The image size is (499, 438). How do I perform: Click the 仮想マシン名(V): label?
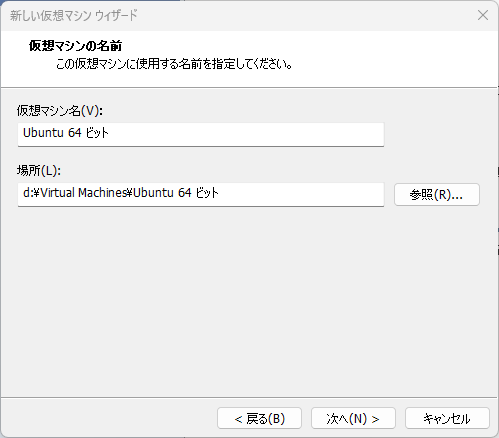pos(60,111)
